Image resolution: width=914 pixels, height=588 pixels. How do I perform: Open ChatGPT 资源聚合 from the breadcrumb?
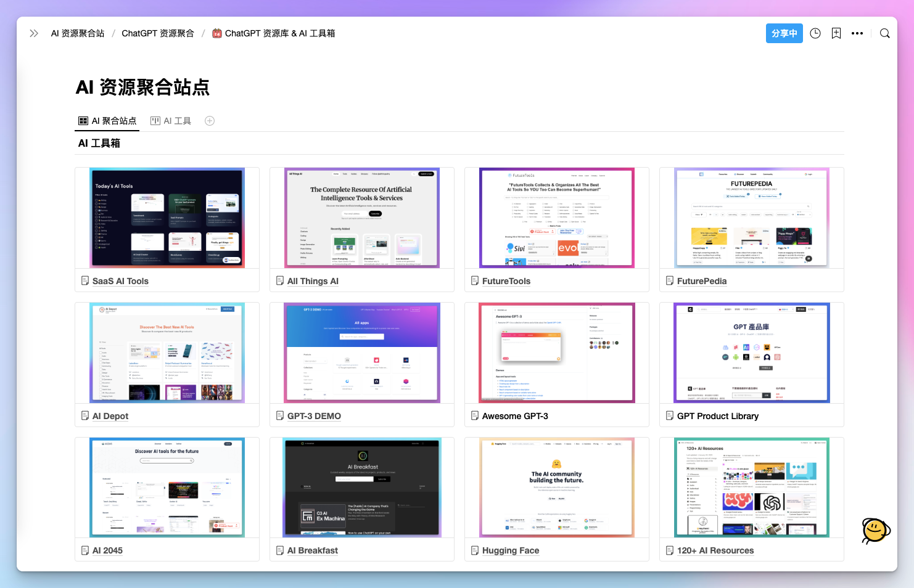(158, 33)
